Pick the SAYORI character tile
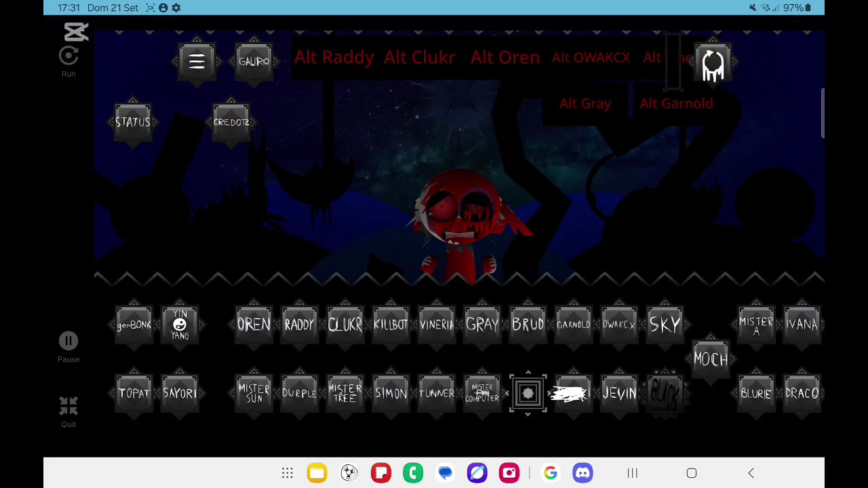The height and width of the screenshot is (488, 868). pos(180,393)
